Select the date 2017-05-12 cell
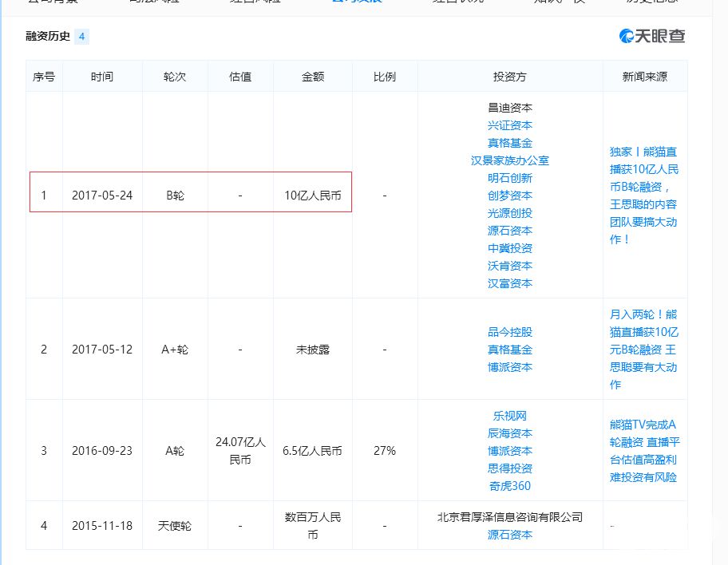The width and height of the screenshot is (728, 565). click(x=102, y=350)
